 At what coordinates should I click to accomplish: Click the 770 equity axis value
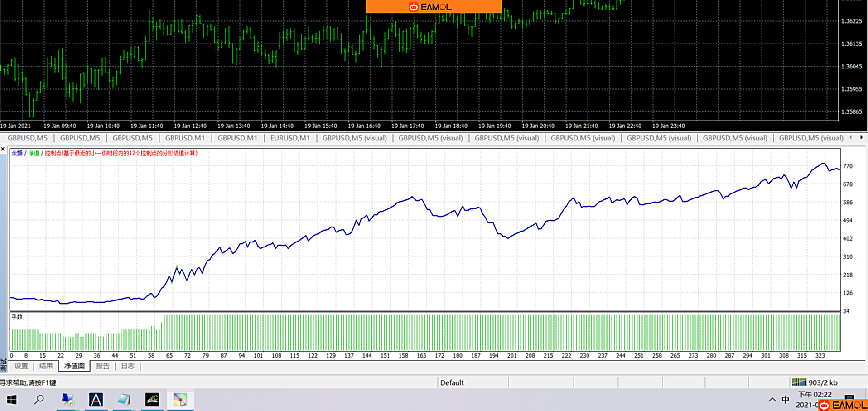[x=848, y=166]
